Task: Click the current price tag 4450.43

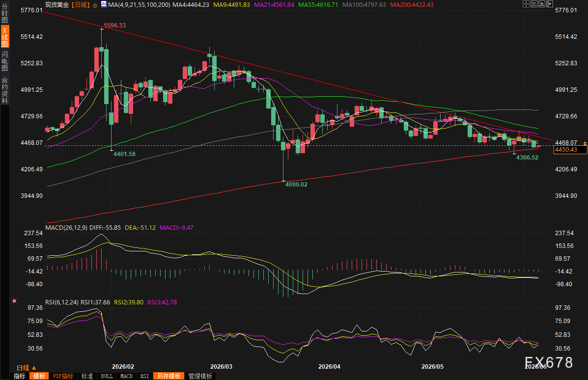Action: (x=570, y=150)
